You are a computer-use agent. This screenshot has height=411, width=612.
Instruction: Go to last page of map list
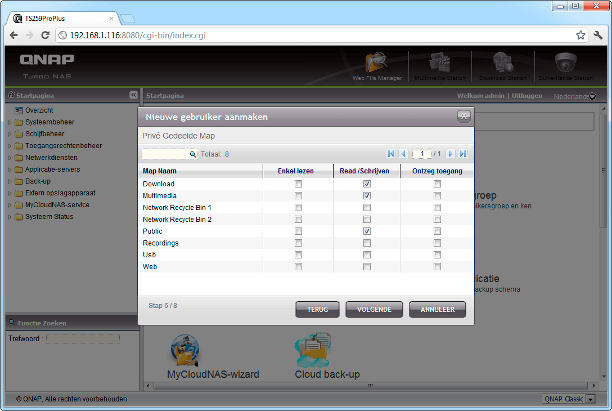tap(463, 154)
